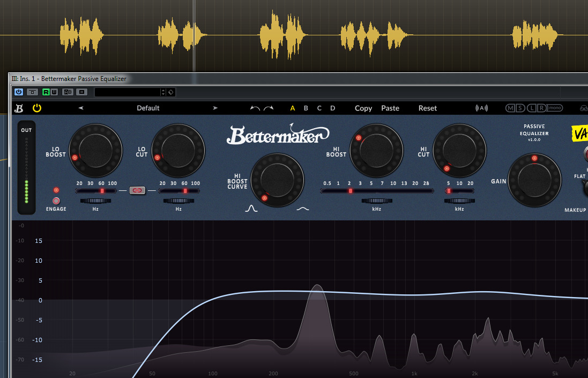Click the HI BOOST CURVE knob
This screenshot has height=378, width=588.
[277, 180]
